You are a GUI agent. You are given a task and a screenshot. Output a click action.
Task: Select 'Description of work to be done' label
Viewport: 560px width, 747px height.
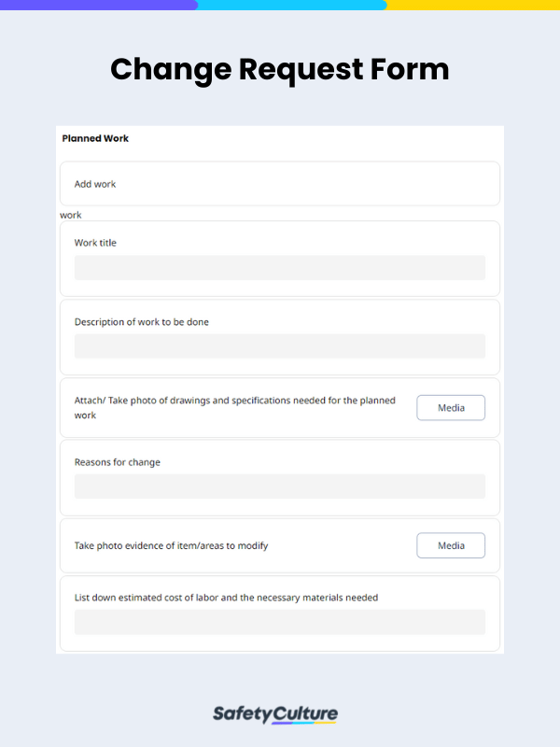click(142, 322)
